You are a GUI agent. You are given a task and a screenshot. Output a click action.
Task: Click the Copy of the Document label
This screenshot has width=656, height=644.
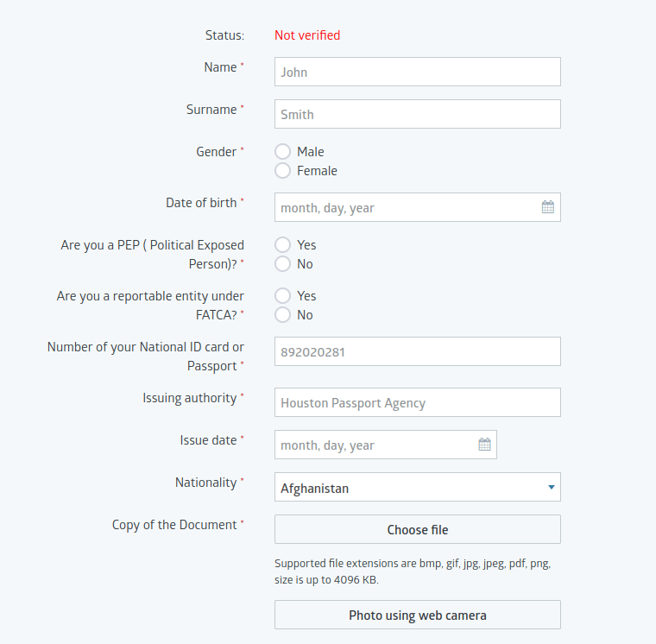point(174,525)
